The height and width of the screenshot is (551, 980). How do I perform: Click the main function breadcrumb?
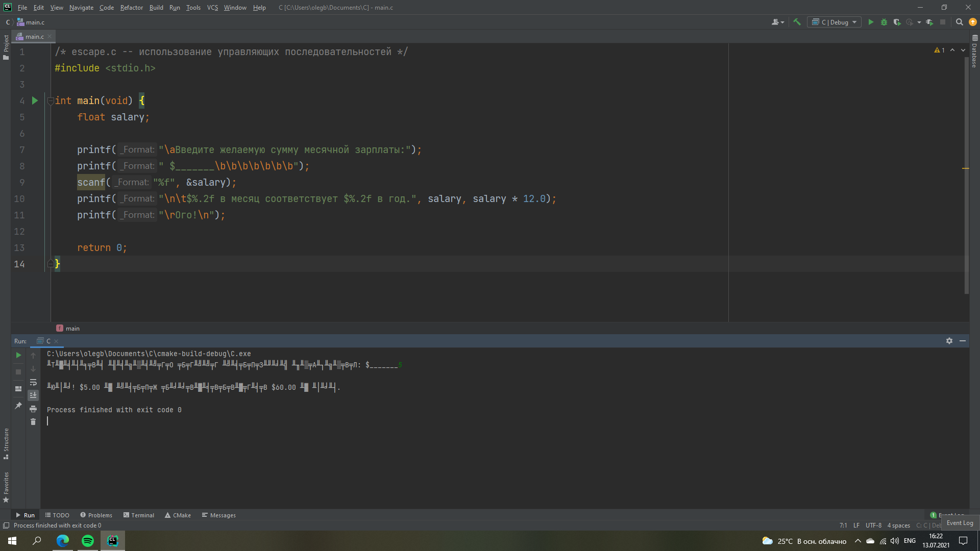pyautogui.click(x=68, y=329)
